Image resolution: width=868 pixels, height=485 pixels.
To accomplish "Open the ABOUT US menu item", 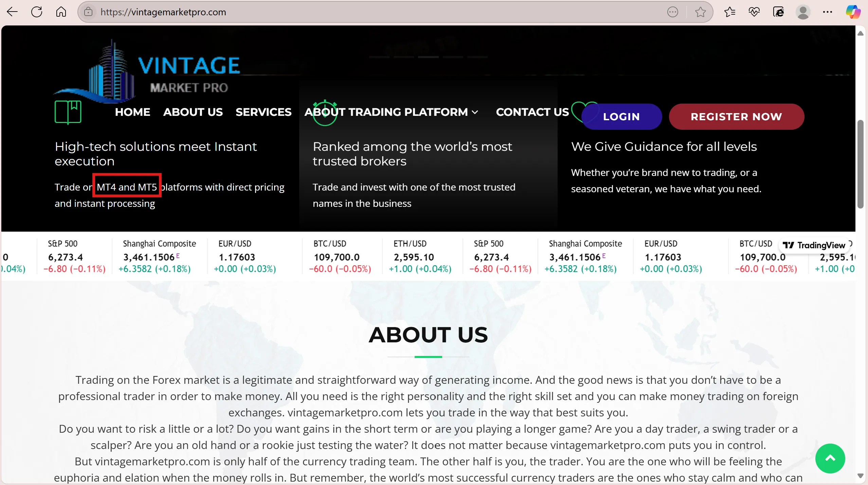I will 193,112.
